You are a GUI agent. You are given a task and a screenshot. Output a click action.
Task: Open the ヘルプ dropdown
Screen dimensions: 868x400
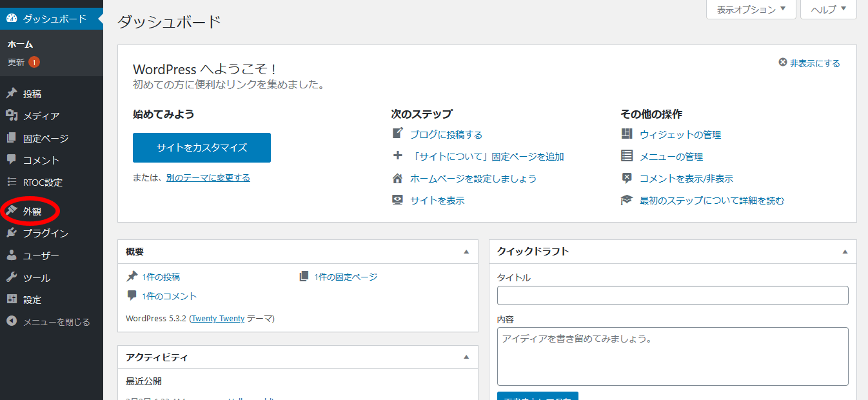point(828,9)
